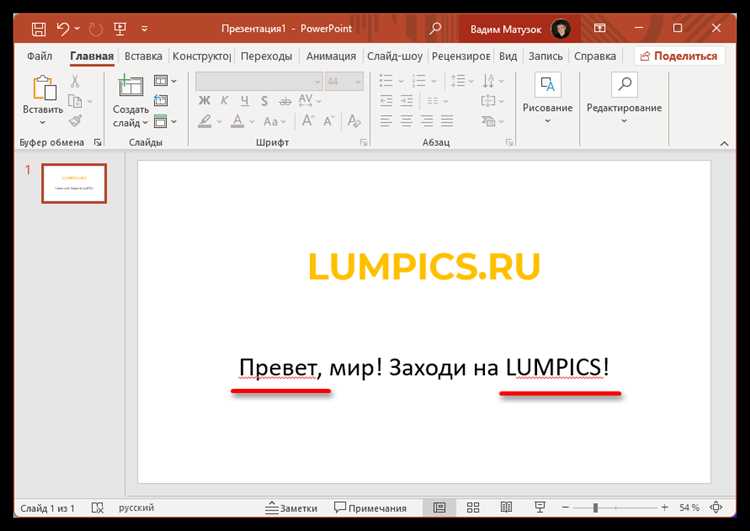Open the Примечания comments pane
This screenshot has width=750, height=531.
tap(370, 508)
